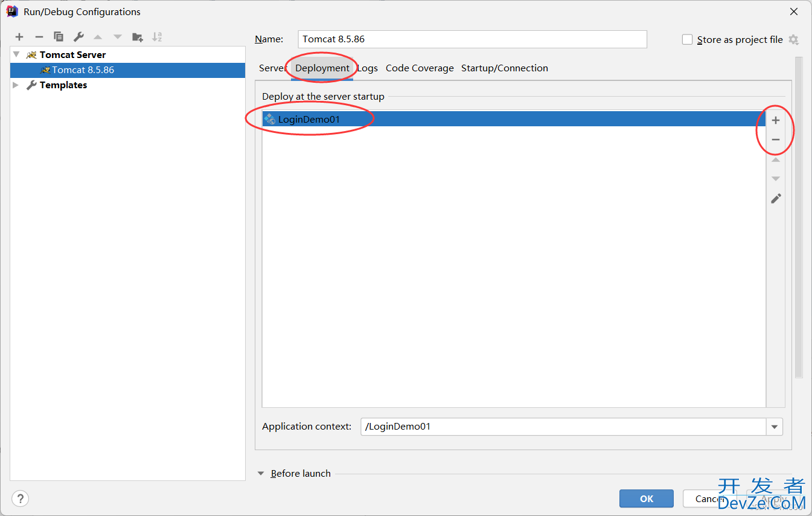Collapse the Tomcat Server tree node
This screenshot has height=516, width=812.
(16, 54)
